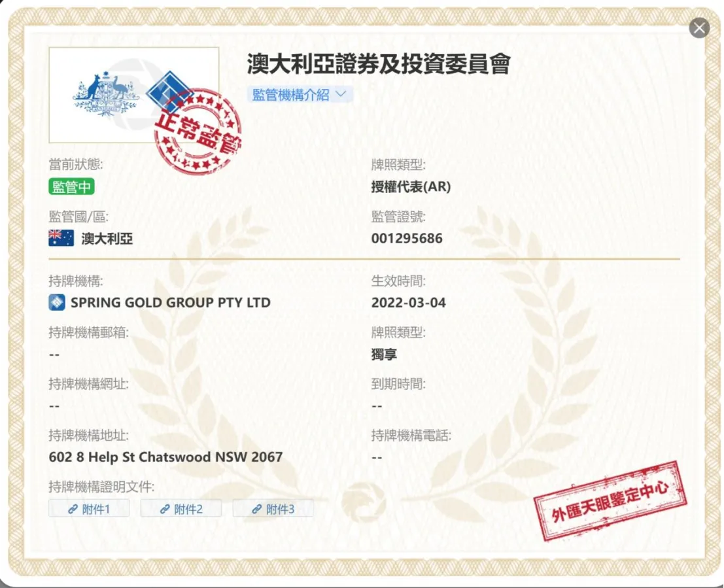Select the 獨享 license type value
The image size is (724, 588).
point(384,355)
